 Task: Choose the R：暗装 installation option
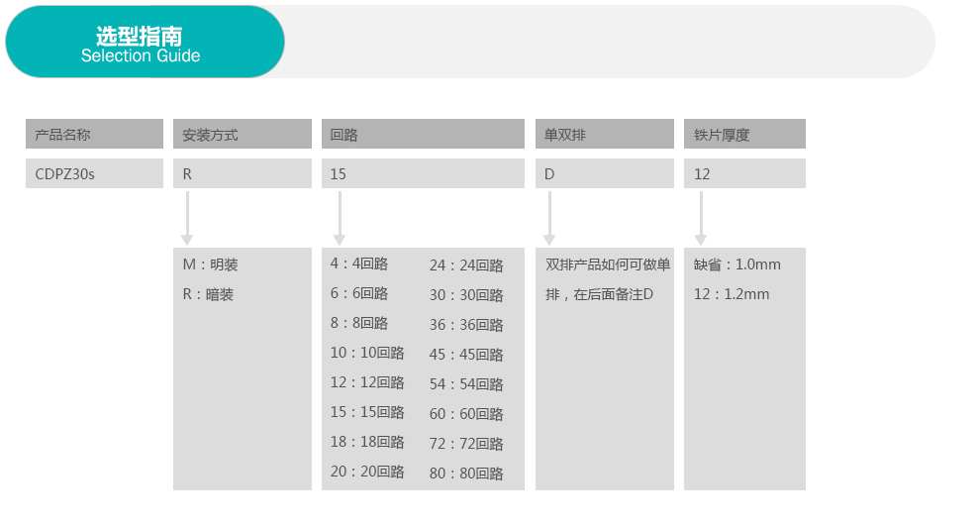[x=209, y=294]
